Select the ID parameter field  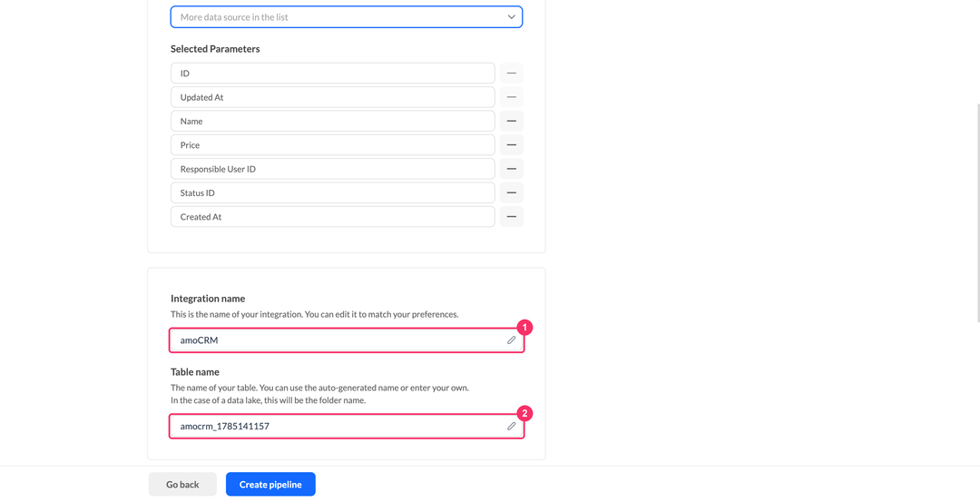[x=332, y=74]
